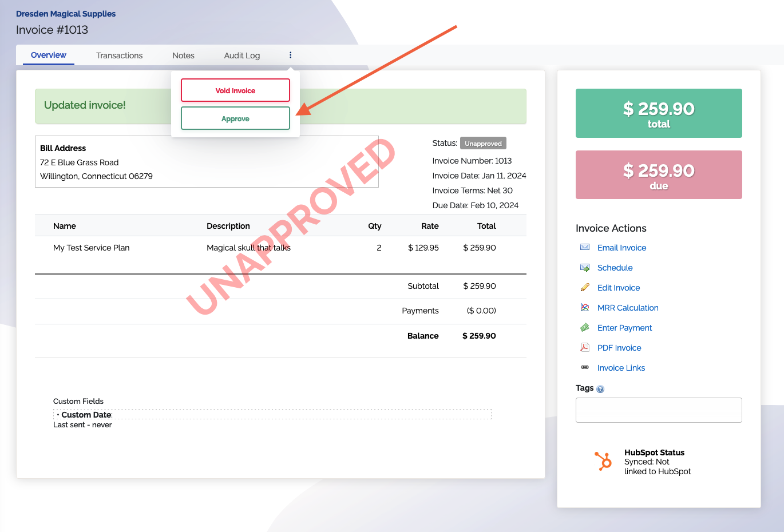The width and height of the screenshot is (784, 532).
Task: Select the Enter Payment money icon
Action: (x=584, y=327)
